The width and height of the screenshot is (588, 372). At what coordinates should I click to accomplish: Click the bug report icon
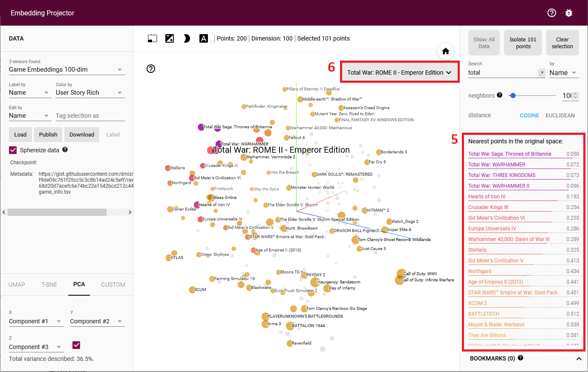569,13
